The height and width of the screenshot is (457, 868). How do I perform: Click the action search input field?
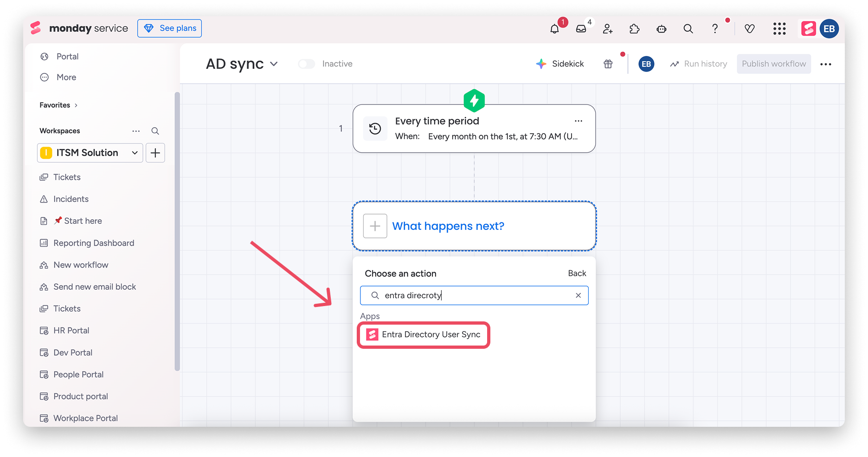click(474, 295)
